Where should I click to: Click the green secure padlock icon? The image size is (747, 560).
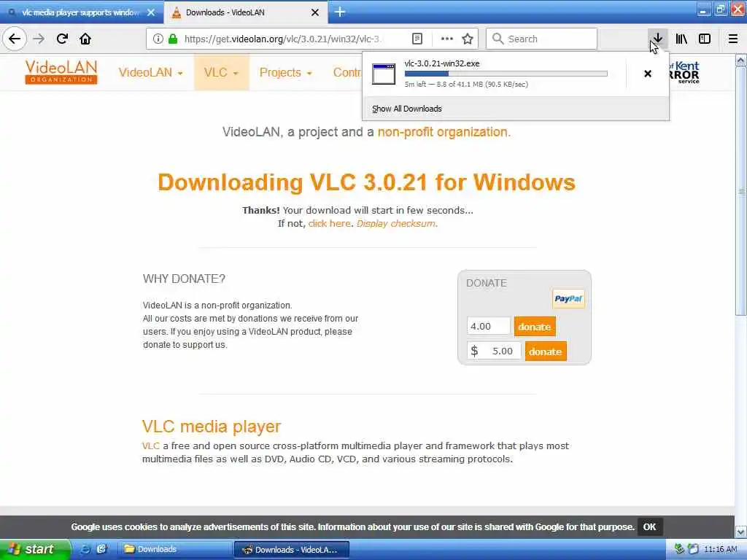[173, 39]
